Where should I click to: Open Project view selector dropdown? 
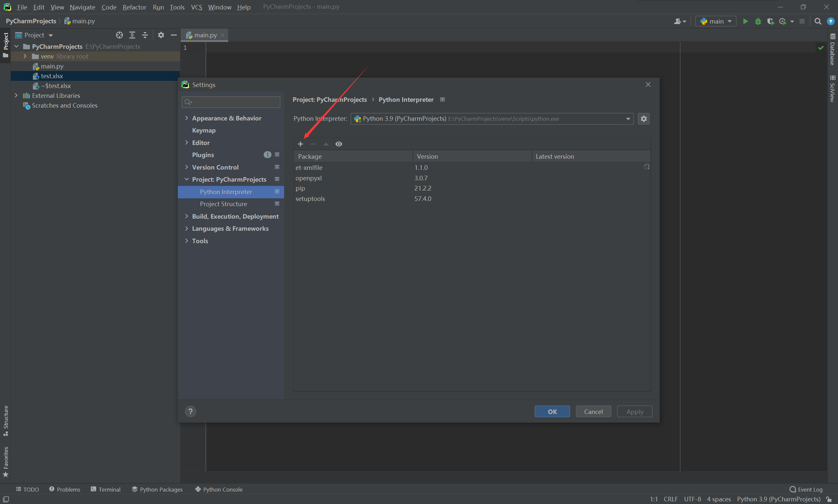34,35
